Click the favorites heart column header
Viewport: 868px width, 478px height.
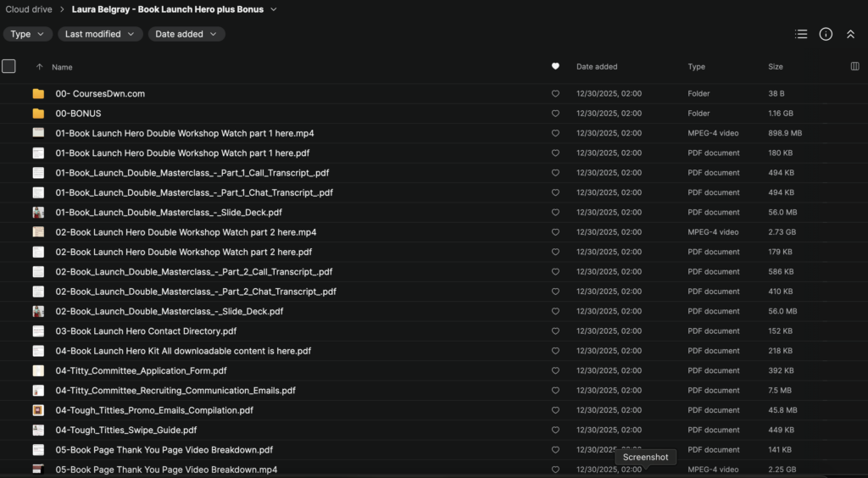(x=555, y=66)
